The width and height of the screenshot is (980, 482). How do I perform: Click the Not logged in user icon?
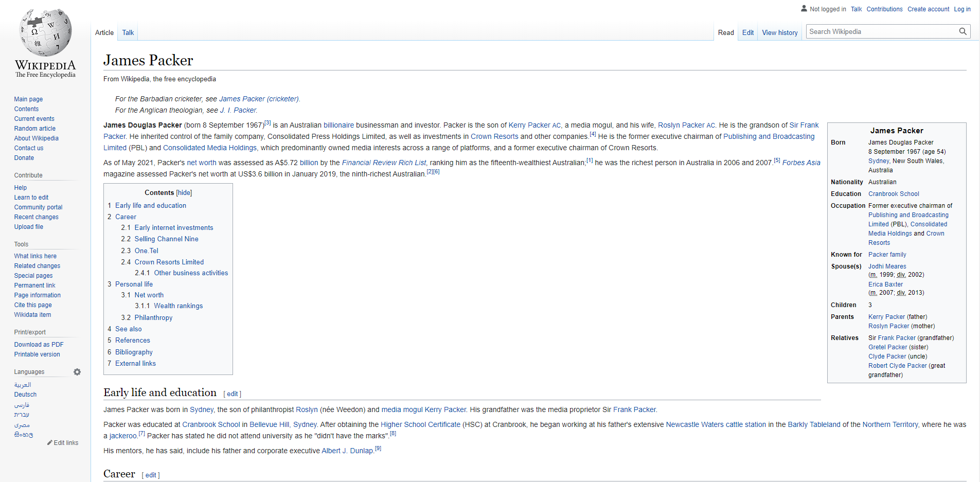[804, 9]
